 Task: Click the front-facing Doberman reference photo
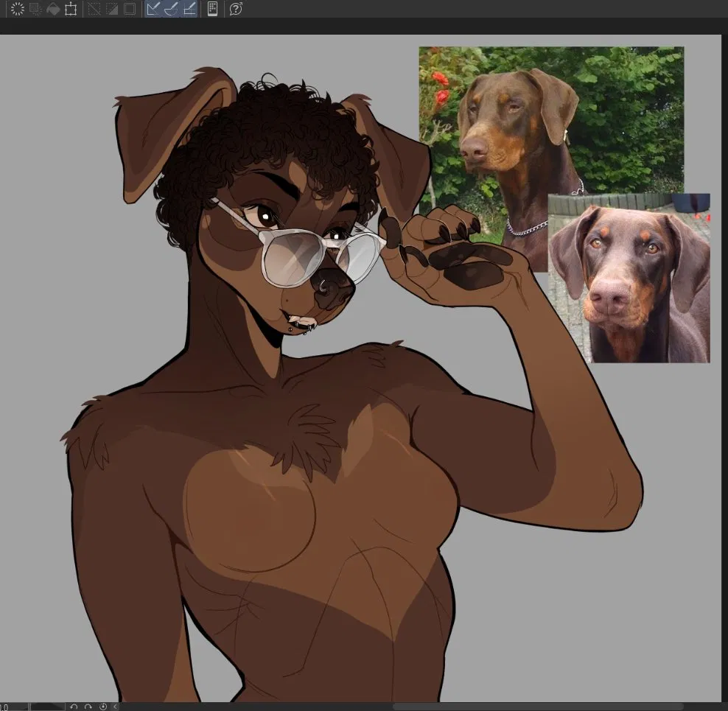[629, 278]
